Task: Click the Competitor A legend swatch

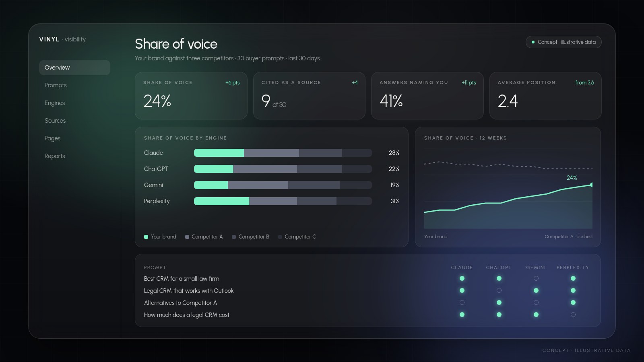Action: [187, 237]
